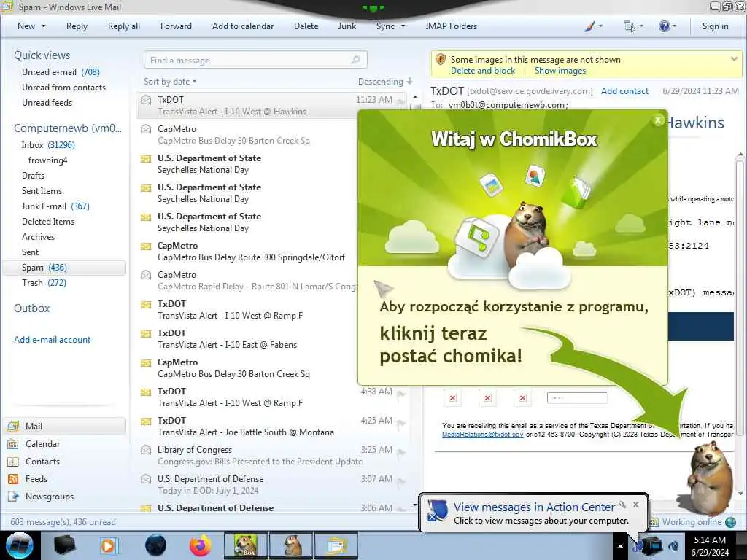Click Show images link

(x=560, y=71)
